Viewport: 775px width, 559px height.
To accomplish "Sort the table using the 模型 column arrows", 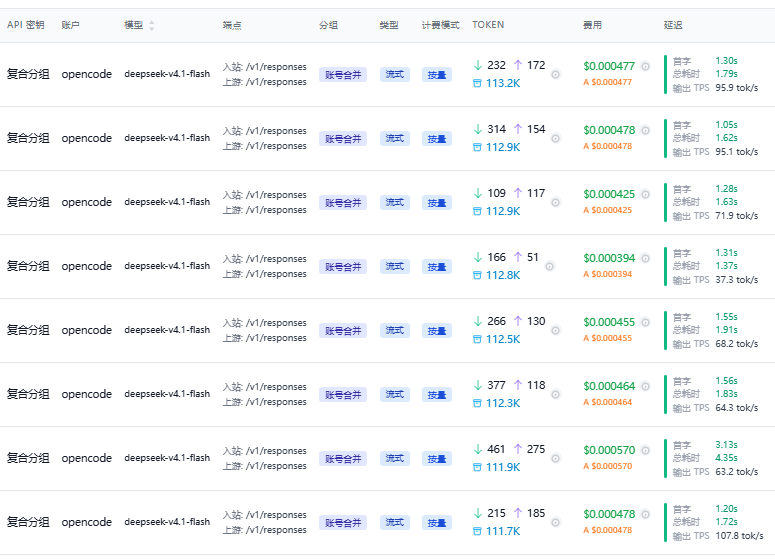I will 152,25.
